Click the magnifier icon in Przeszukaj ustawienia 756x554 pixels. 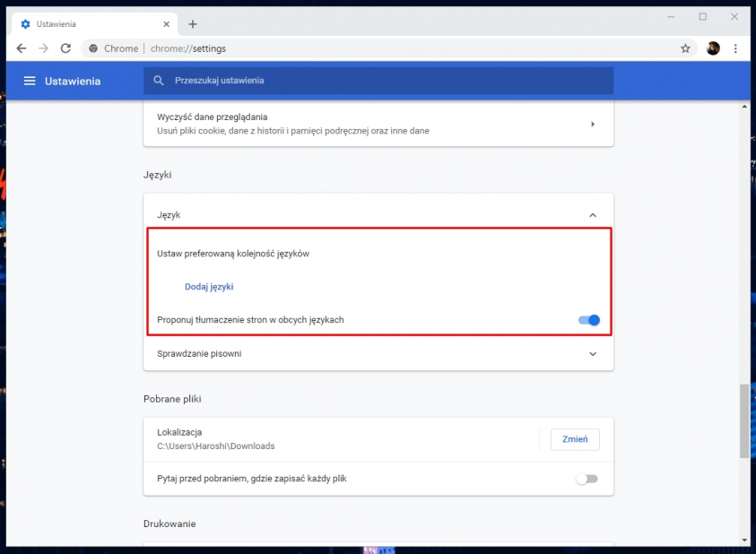pos(158,81)
